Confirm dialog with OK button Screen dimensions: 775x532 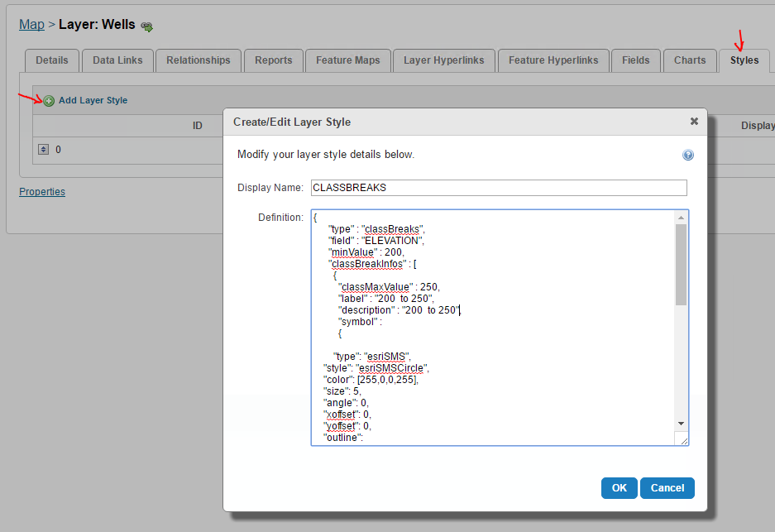(x=620, y=488)
